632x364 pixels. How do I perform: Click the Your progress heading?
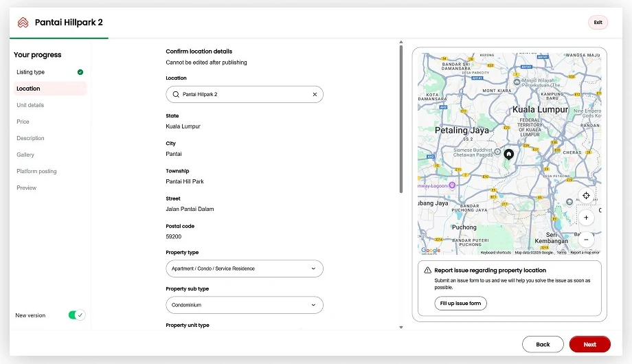pos(38,54)
